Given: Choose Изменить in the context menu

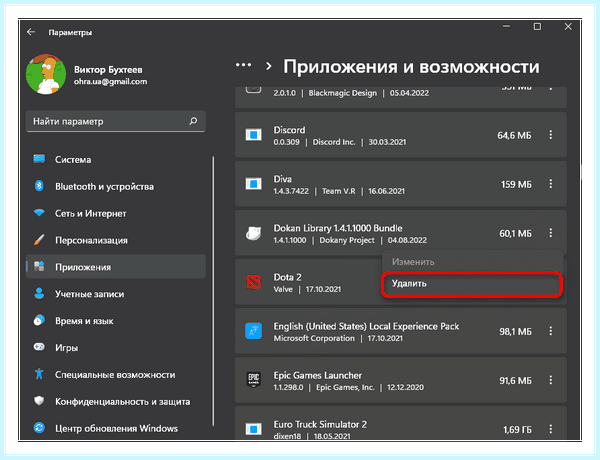Looking at the screenshot, I should coord(472,262).
